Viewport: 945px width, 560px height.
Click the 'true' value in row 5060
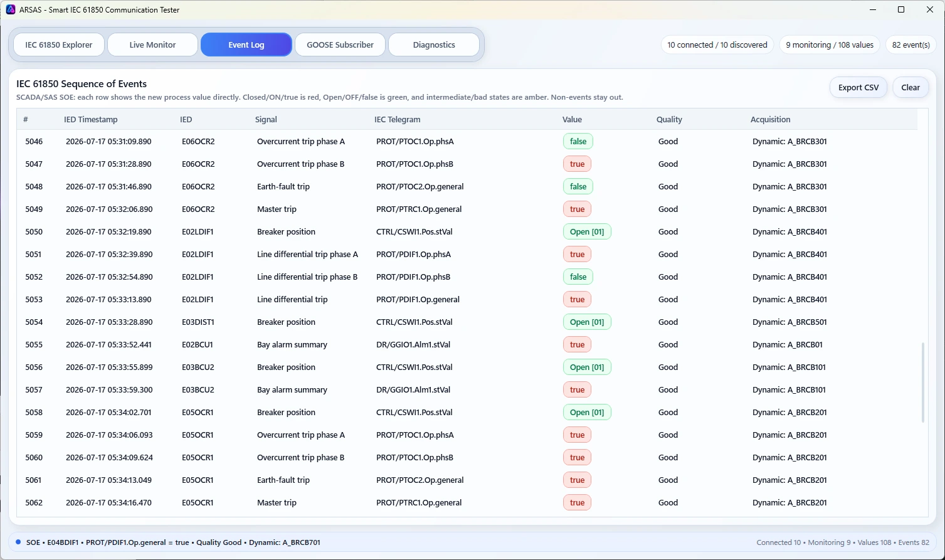pos(578,457)
